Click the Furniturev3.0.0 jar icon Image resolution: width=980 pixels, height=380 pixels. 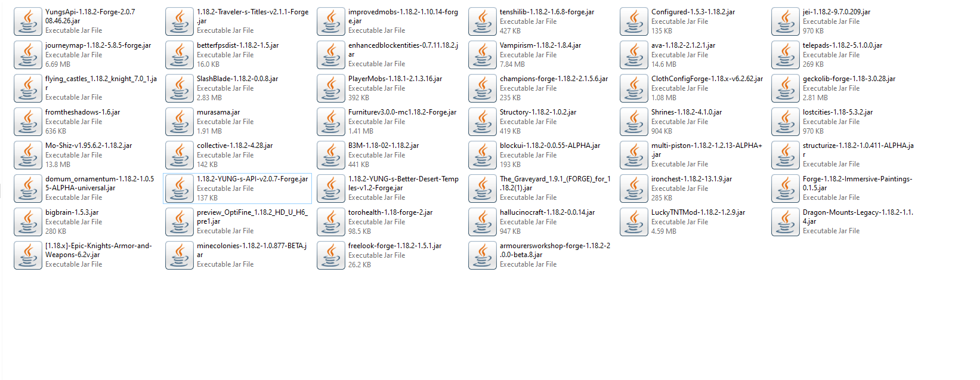point(330,122)
